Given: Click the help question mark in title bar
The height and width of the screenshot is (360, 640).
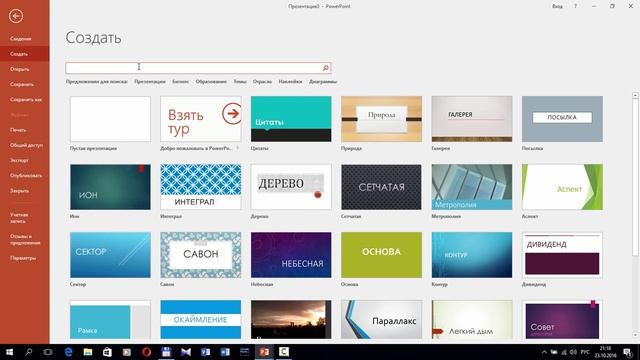Looking at the screenshot, I should coord(576,6).
